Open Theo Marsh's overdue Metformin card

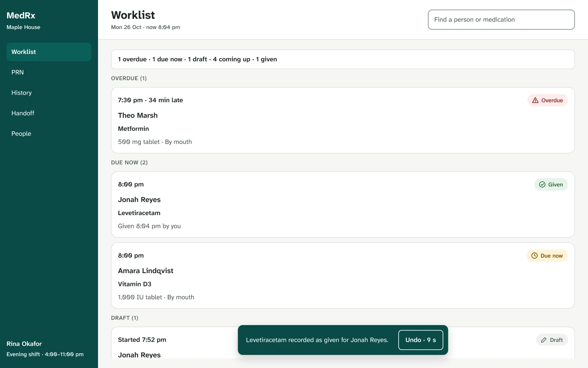point(343,120)
